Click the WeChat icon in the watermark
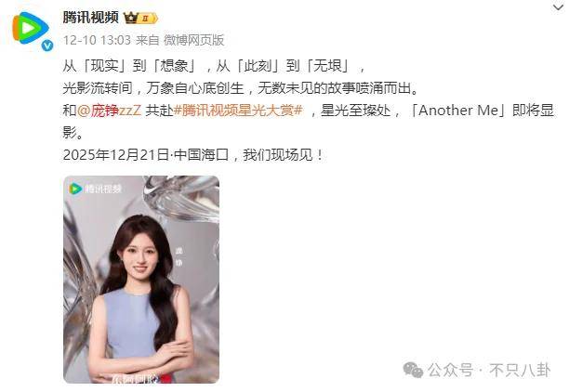 413,370
